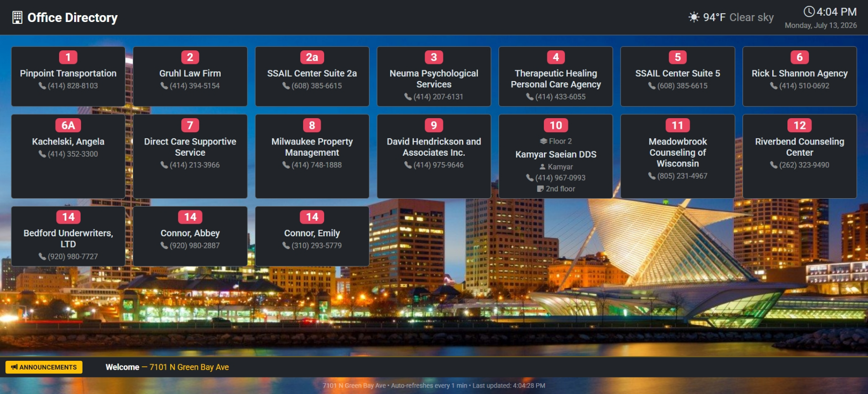Click the phone icon for Meadowbrook Counseling of Wisconsin
Screen dimensions: 868x394
(x=652, y=176)
